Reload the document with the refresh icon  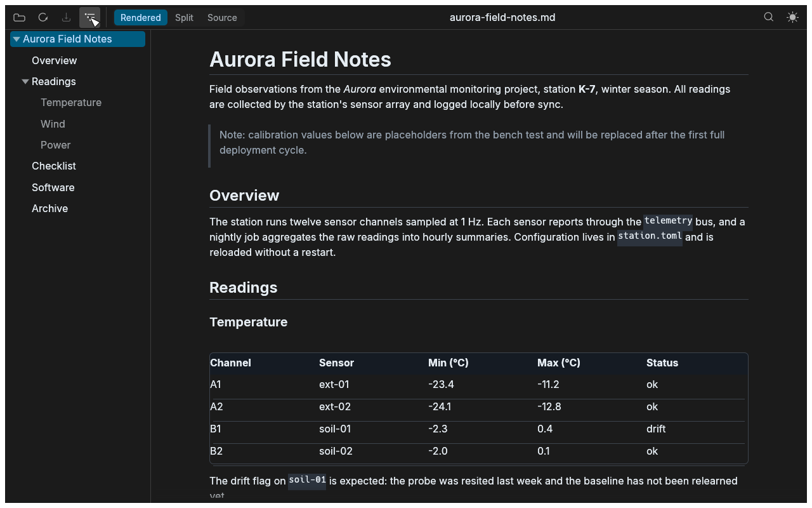43,18
